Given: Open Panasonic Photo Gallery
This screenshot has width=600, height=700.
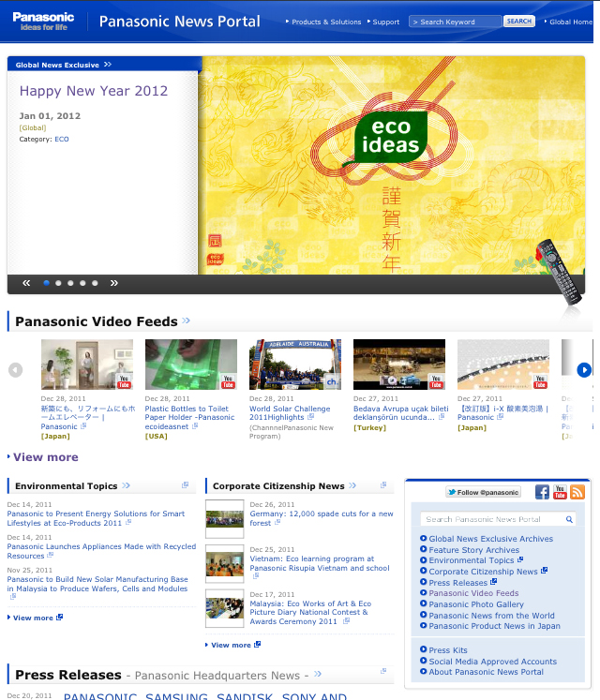Looking at the screenshot, I should pyautogui.click(x=476, y=604).
